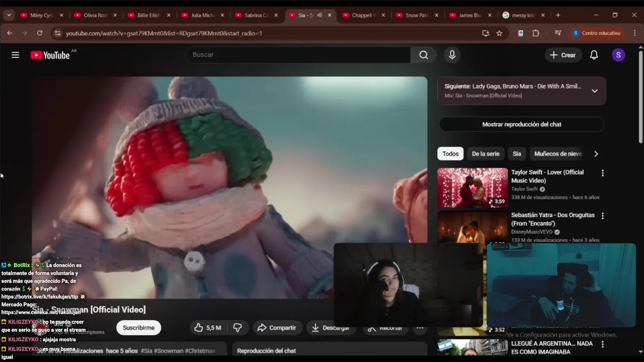Open the Centro educativo profile chip
Screen dimensions: 644x362
[x=596, y=33]
